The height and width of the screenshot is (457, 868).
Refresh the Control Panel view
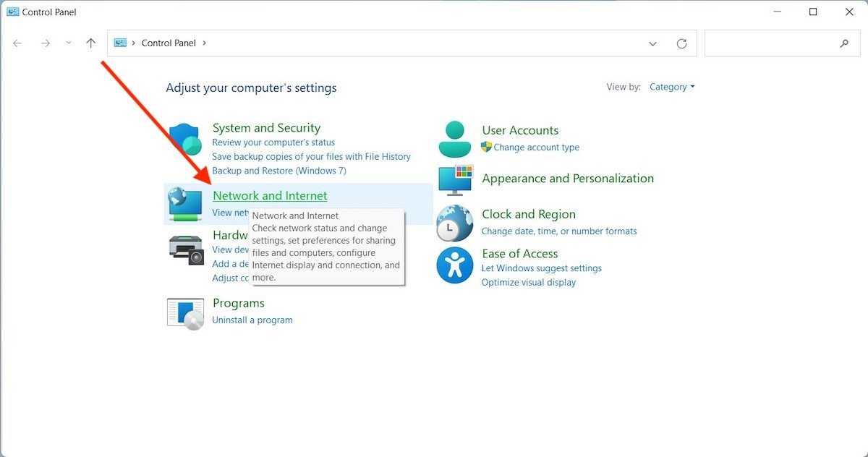tap(681, 43)
